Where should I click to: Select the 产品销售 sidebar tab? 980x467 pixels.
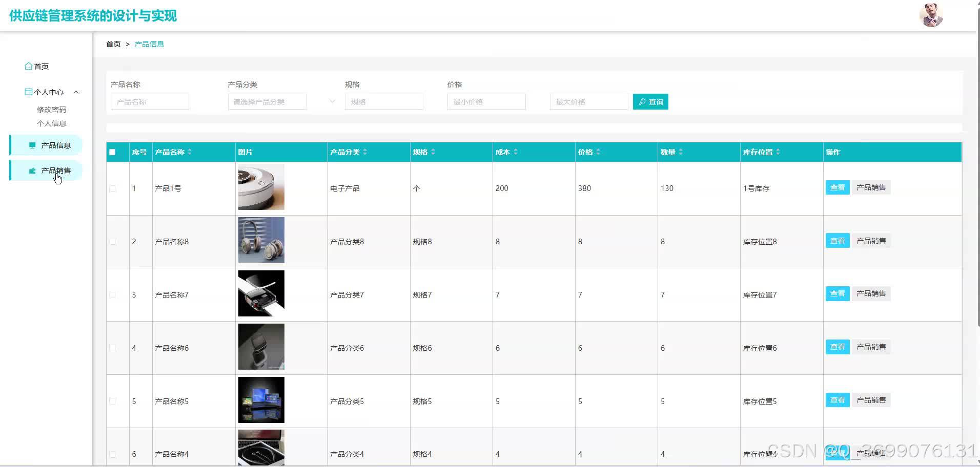point(46,171)
